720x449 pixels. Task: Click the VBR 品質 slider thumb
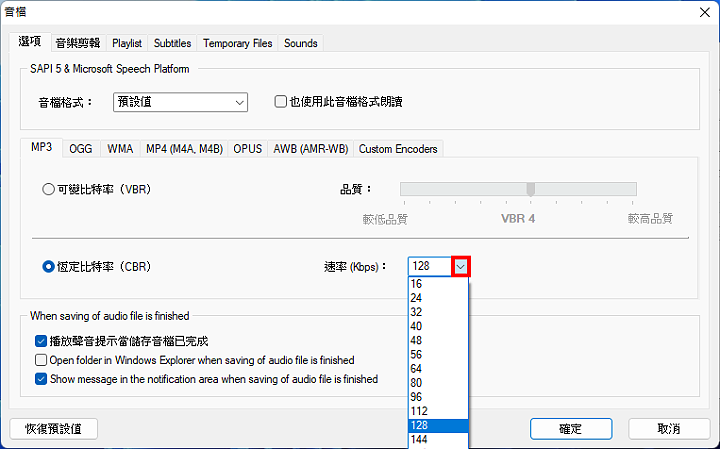(x=531, y=189)
